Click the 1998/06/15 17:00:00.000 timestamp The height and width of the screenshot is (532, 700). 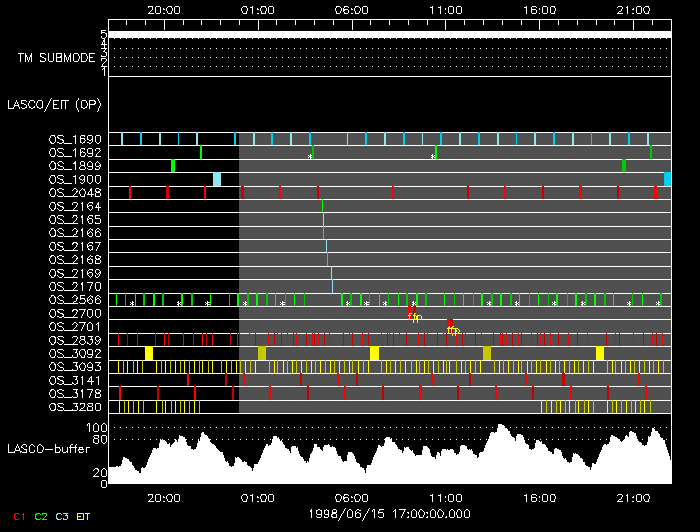click(x=388, y=512)
